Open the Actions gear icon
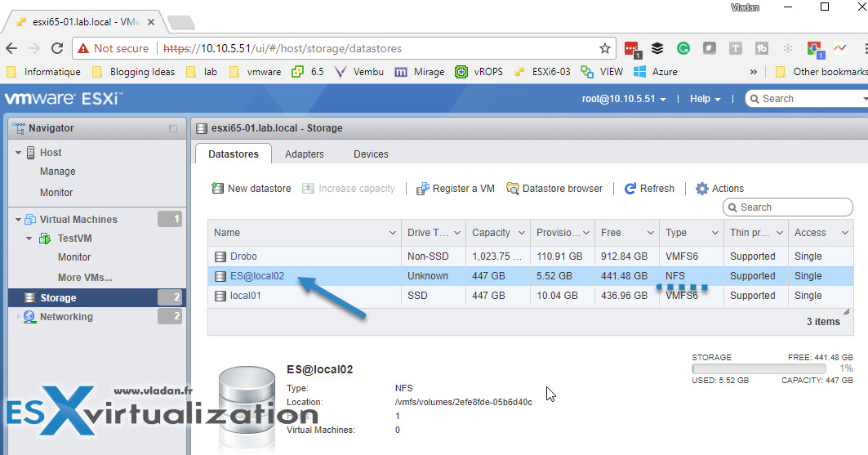The width and height of the screenshot is (868, 455). pyautogui.click(x=702, y=189)
